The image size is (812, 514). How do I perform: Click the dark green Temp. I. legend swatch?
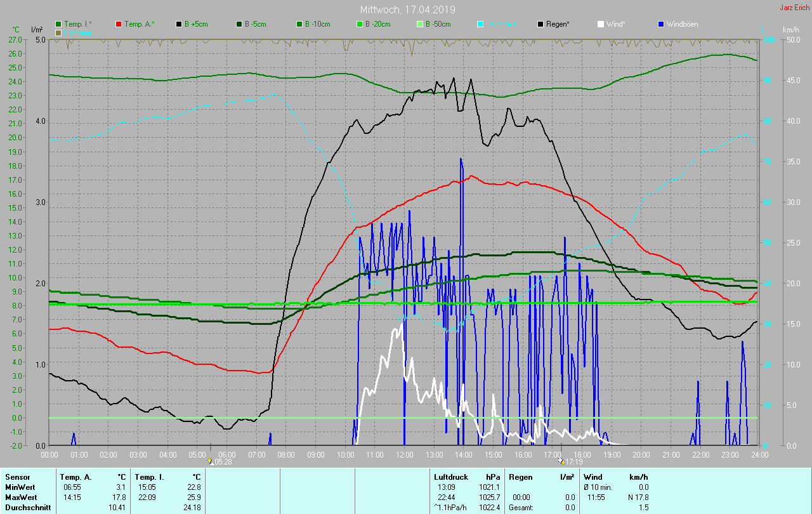tap(59, 24)
